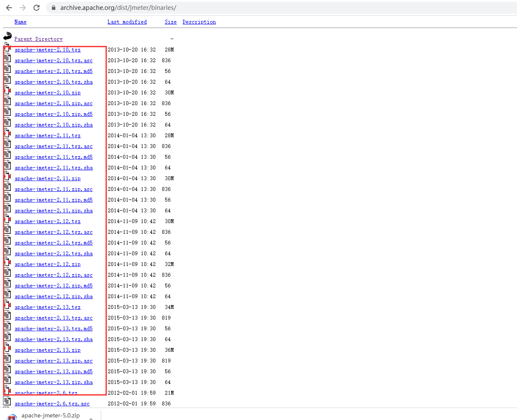The image size is (517, 420).
Task: Open apache-jmeter-2.11.tgz.asc link
Action: (x=54, y=146)
